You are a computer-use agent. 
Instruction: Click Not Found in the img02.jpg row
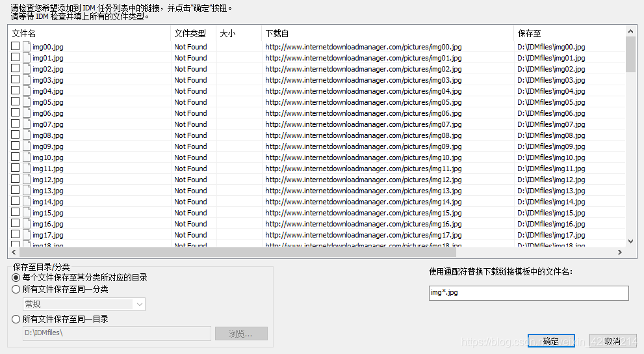tap(190, 69)
